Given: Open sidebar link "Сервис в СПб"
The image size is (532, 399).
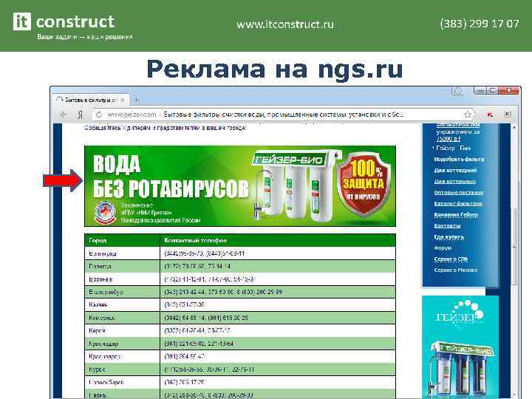Looking at the screenshot, I should (x=451, y=259).
